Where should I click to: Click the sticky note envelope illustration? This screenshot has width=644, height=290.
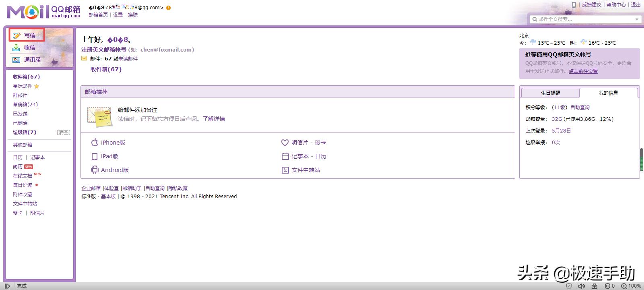(x=99, y=116)
